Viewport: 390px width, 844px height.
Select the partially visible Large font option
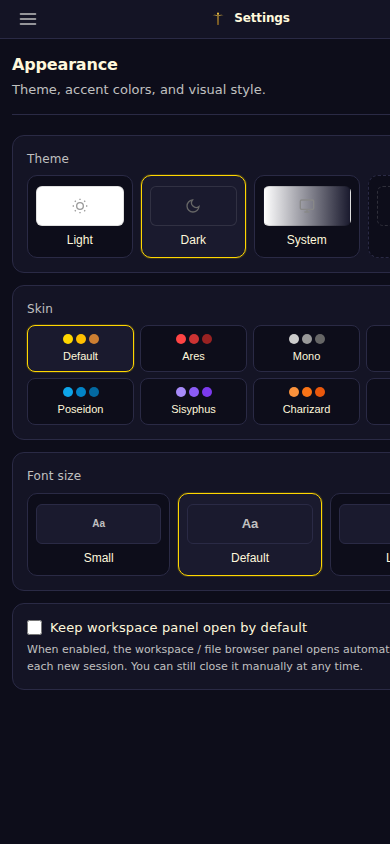click(360, 534)
